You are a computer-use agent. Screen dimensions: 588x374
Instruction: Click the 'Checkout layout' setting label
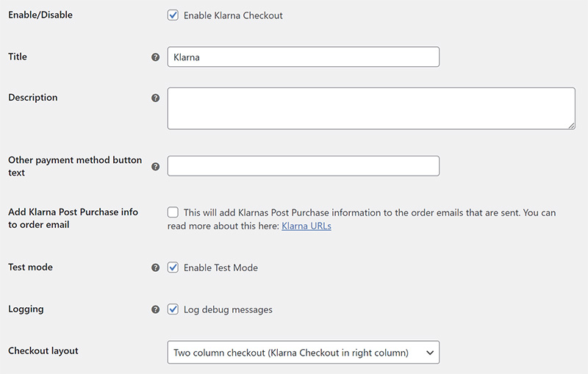(43, 350)
